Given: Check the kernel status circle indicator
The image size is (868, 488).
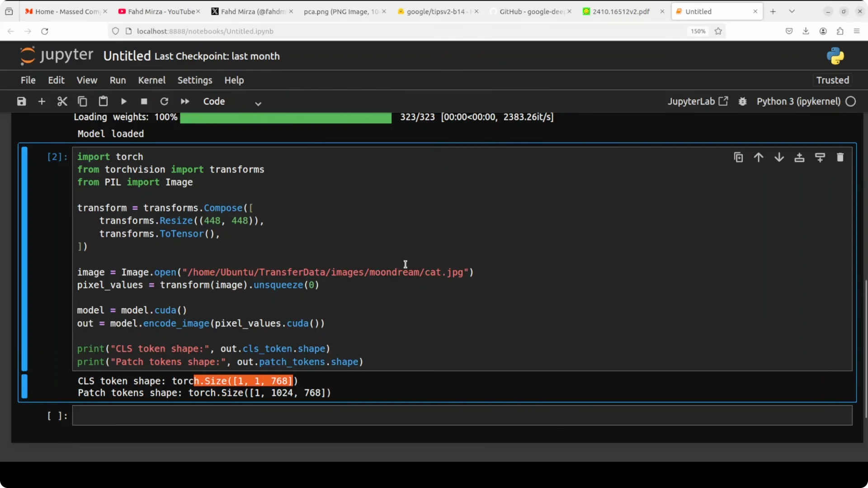Looking at the screenshot, I should [851, 101].
